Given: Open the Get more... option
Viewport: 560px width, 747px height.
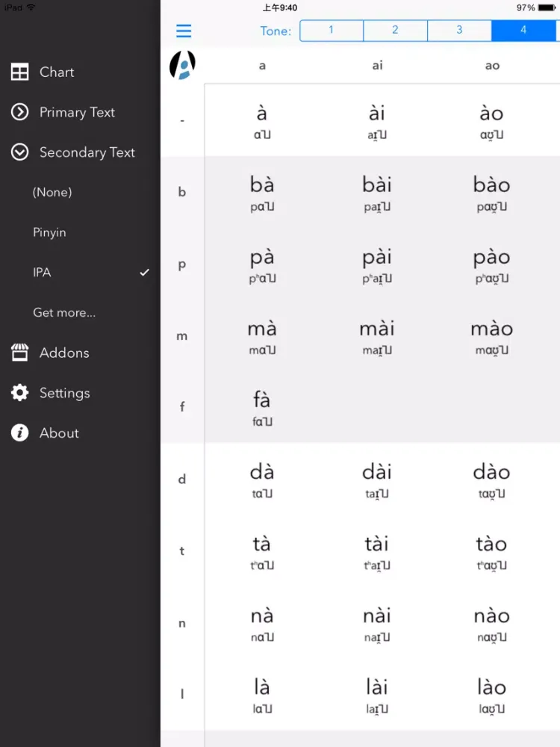Looking at the screenshot, I should pos(64,313).
